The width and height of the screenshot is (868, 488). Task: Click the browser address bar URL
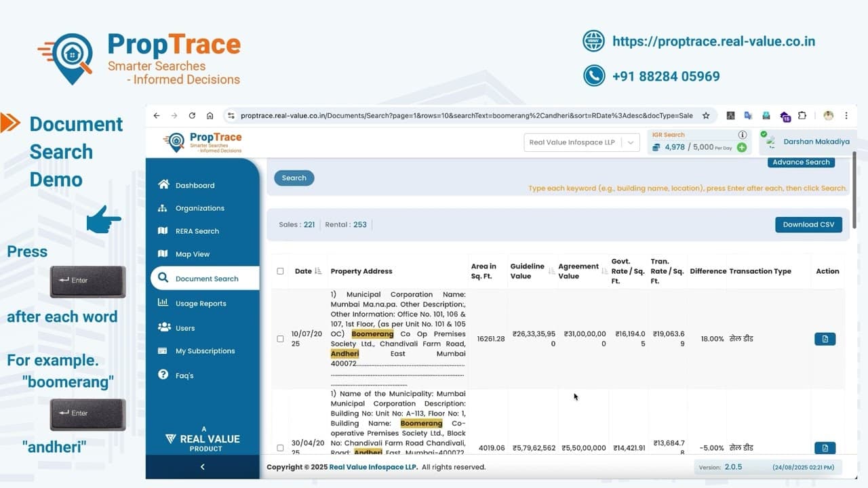click(x=467, y=116)
